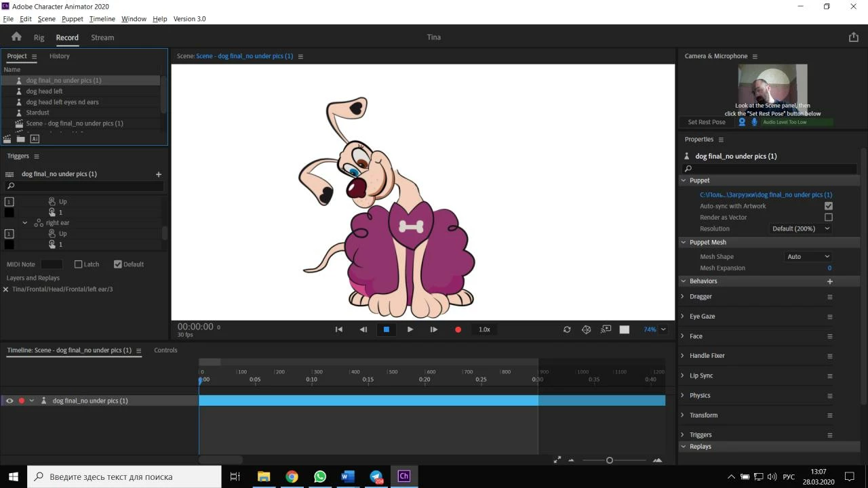Go to start of scene
Screen dimensions: 868x488
[339, 329]
